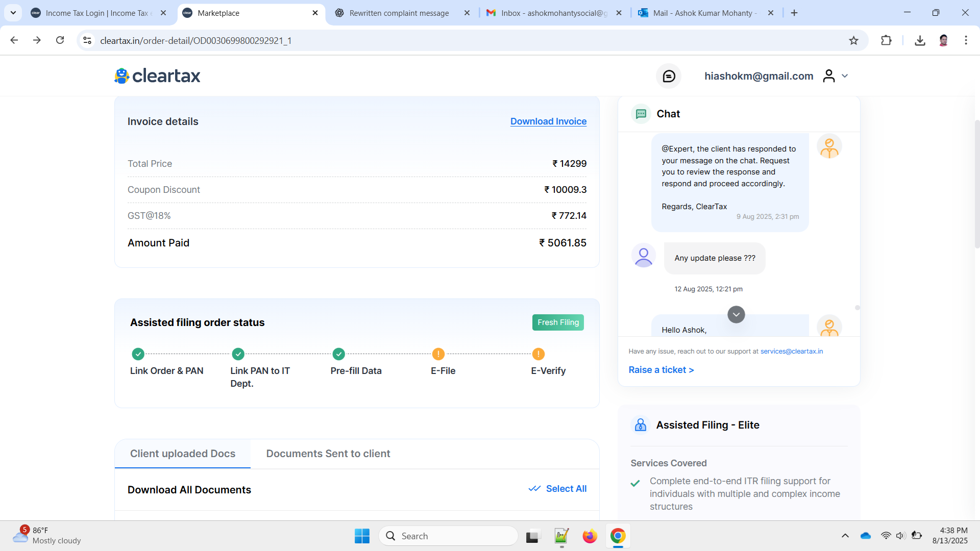
Task: Show hidden system tray icons
Action: pos(845,536)
